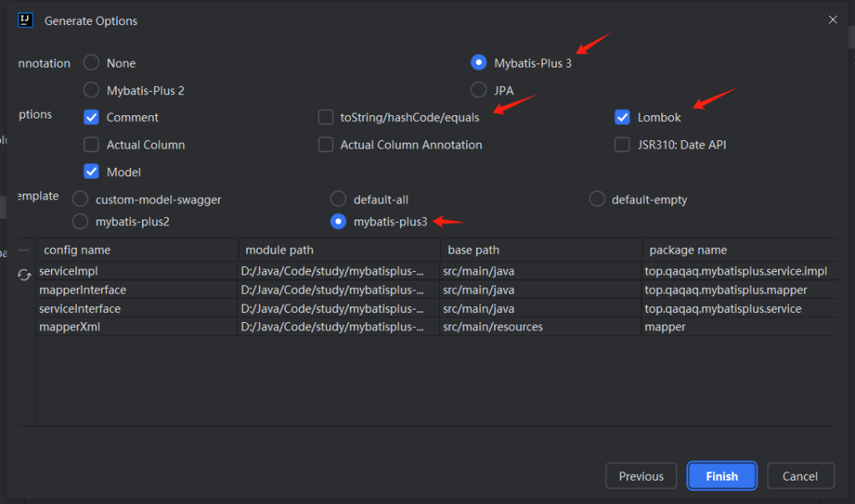Choose the JPA annotation option

(478, 90)
